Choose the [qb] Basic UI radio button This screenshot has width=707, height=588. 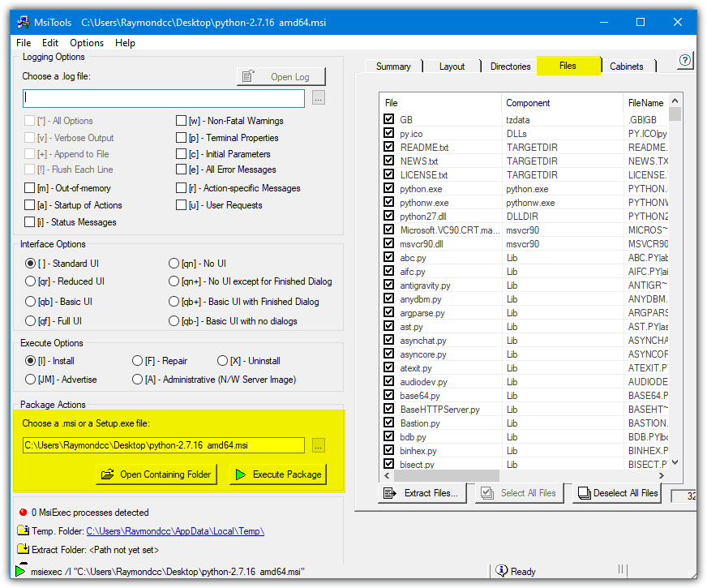30,301
